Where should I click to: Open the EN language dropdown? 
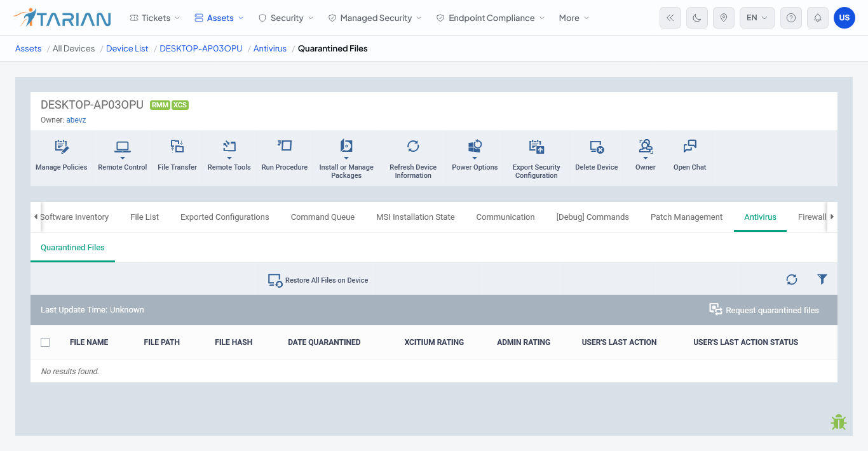pos(757,18)
